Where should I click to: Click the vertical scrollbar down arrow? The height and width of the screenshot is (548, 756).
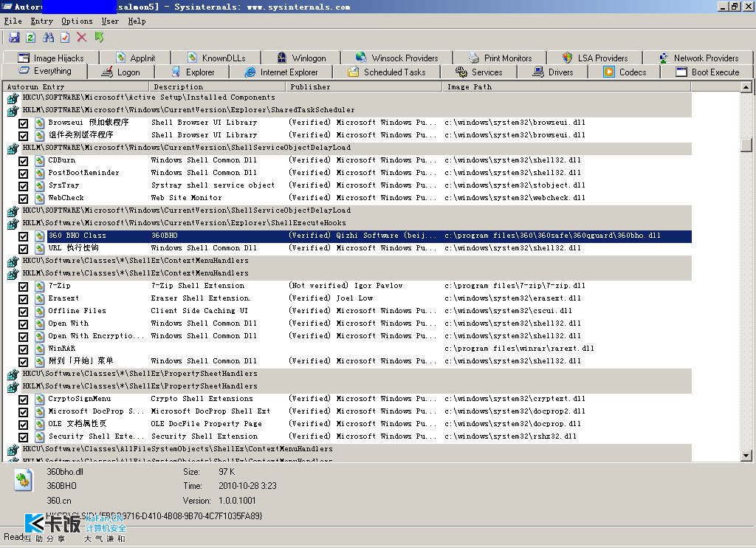click(x=746, y=455)
